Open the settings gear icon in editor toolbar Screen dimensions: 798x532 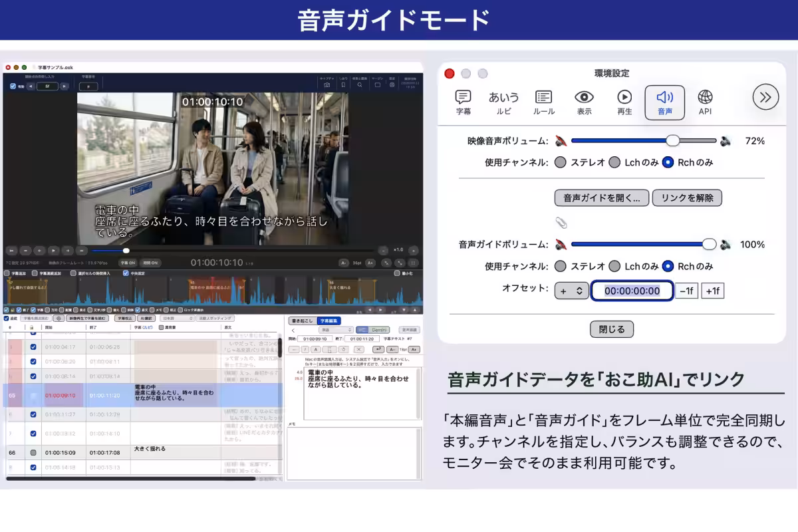[392, 85]
